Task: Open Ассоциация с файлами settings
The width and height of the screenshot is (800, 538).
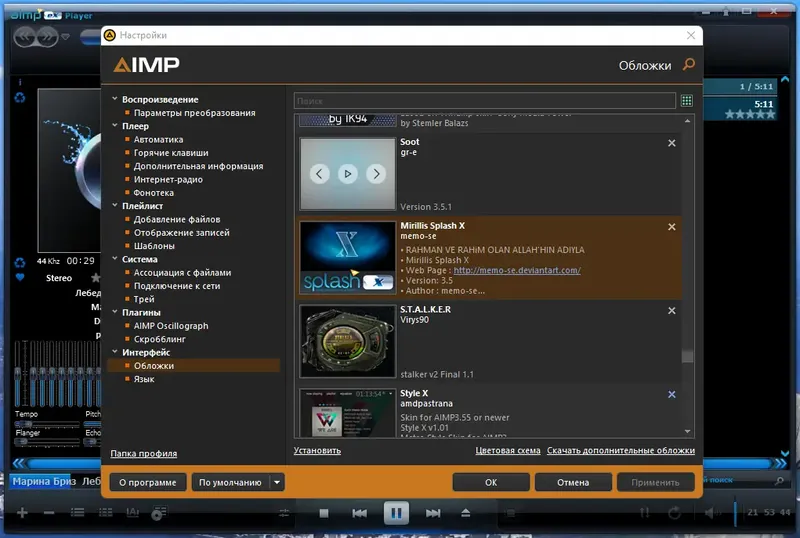Action: (182, 273)
